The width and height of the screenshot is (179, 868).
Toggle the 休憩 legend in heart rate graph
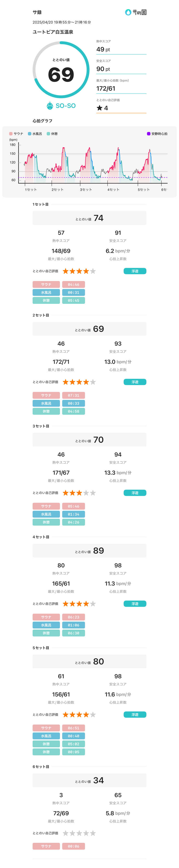52,134
